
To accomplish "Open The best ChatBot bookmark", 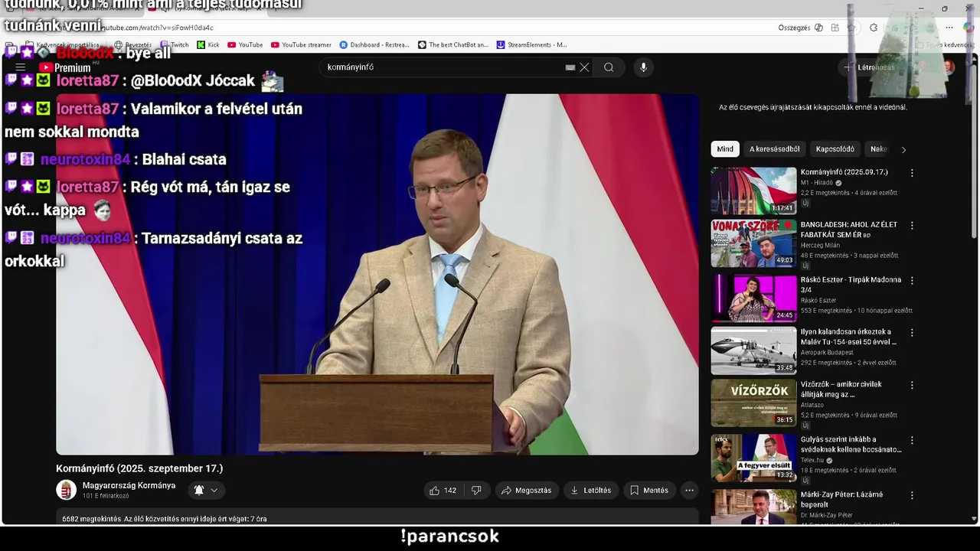I will (453, 45).
